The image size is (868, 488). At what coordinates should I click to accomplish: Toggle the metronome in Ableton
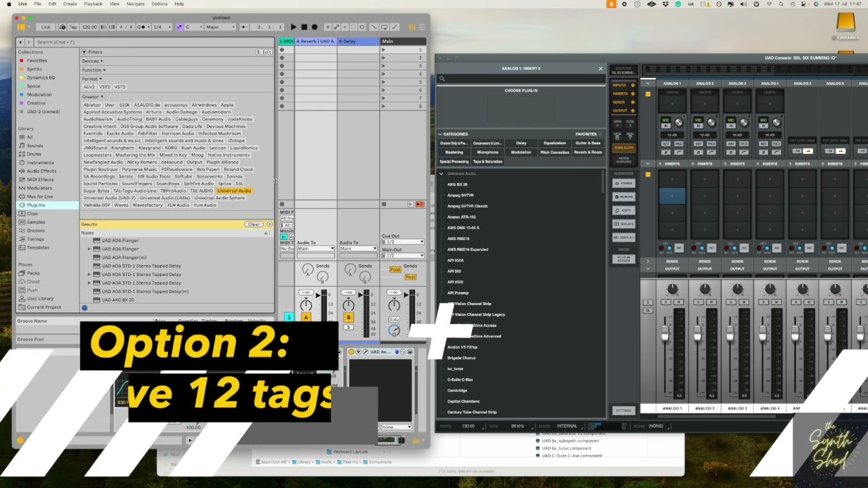pyautogui.click(x=142, y=27)
